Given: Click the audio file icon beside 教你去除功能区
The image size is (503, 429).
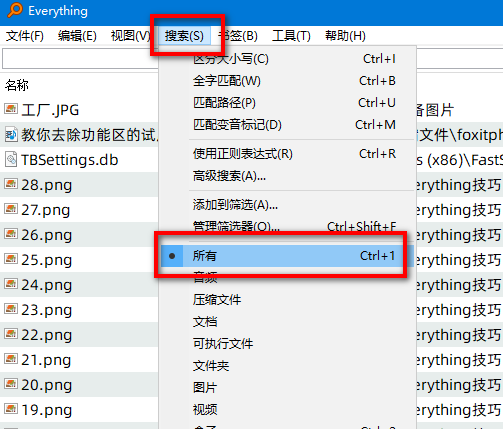Looking at the screenshot, I should coord(11,134).
